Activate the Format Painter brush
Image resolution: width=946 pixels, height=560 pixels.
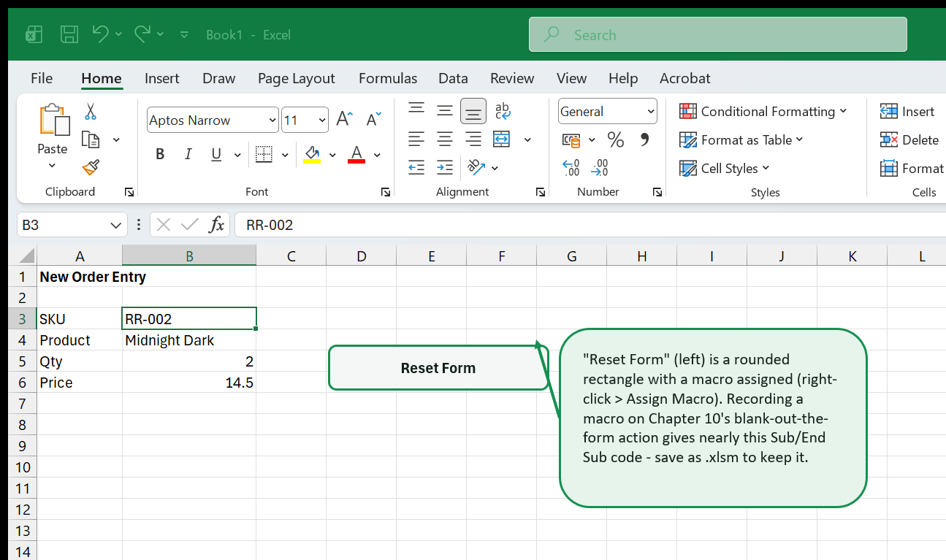point(91,167)
